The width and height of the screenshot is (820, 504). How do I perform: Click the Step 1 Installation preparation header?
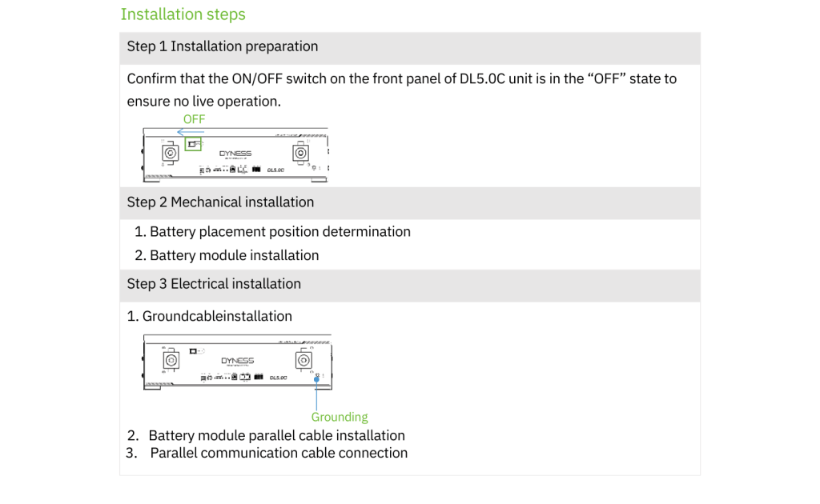click(222, 46)
